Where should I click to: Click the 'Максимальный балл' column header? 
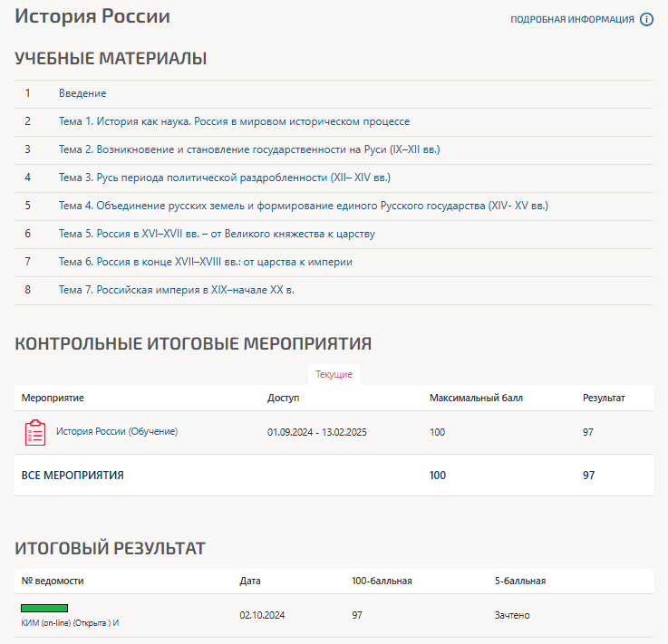(476, 398)
